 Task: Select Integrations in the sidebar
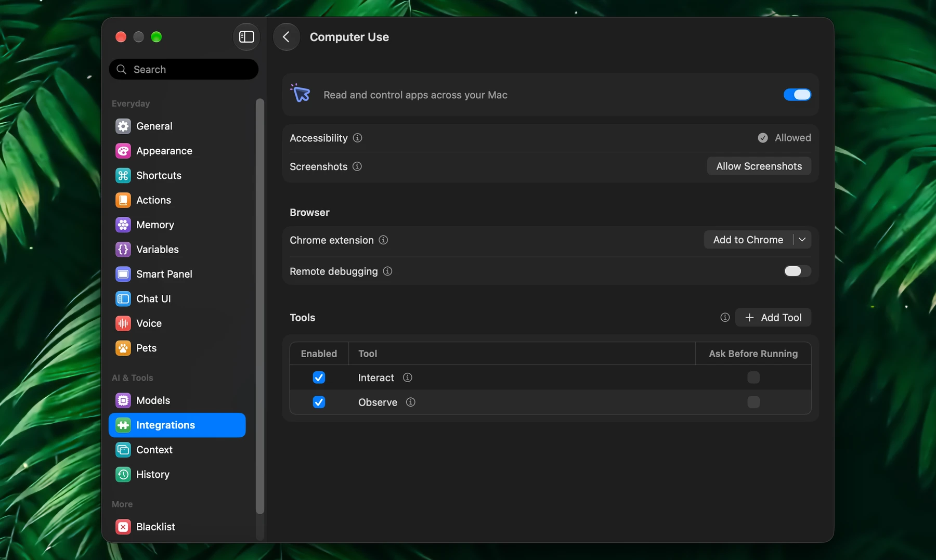[x=177, y=425]
